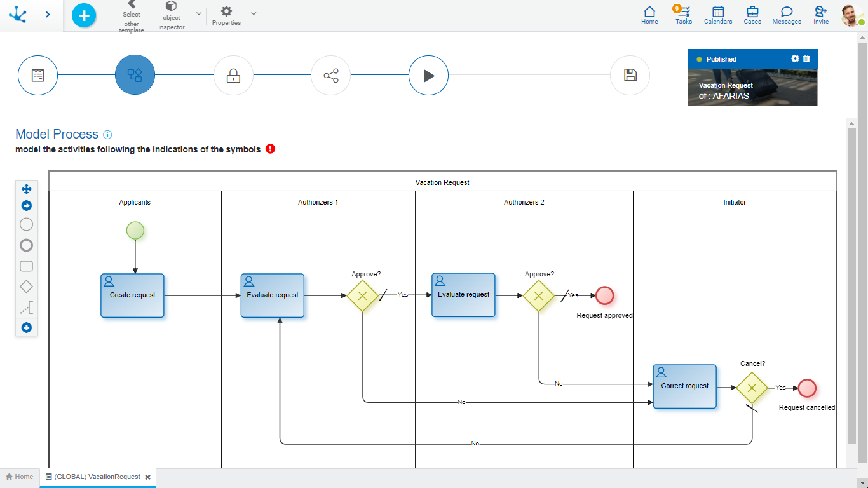
Task: Switch to the Home tab at bottom
Action: pos(20,477)
